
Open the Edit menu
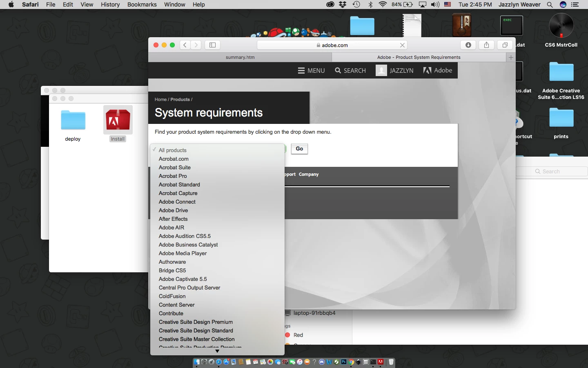click(x=68, y=4)
